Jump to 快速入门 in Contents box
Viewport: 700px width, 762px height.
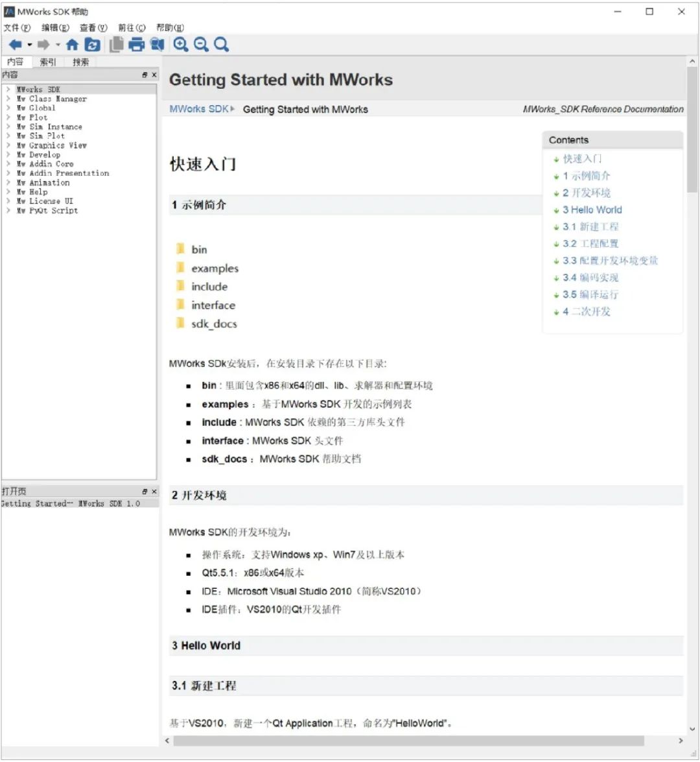point(582,159)
